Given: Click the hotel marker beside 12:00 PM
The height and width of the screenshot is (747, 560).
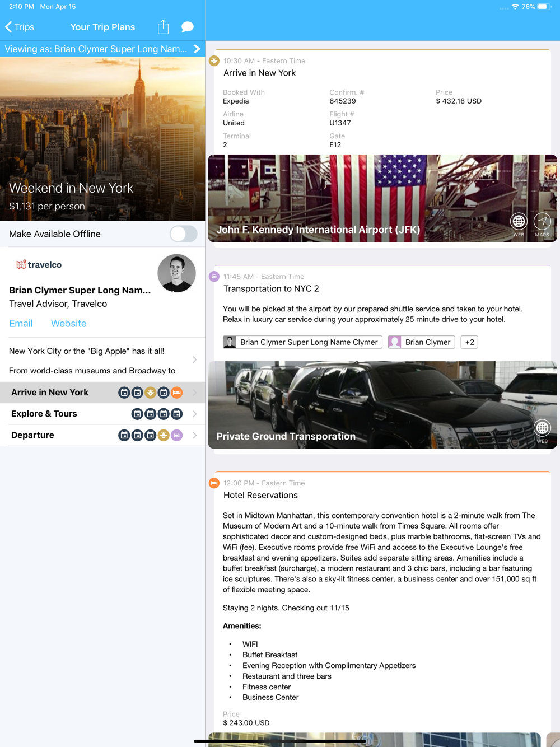Looking at the screenshot, I should [214, 483].
